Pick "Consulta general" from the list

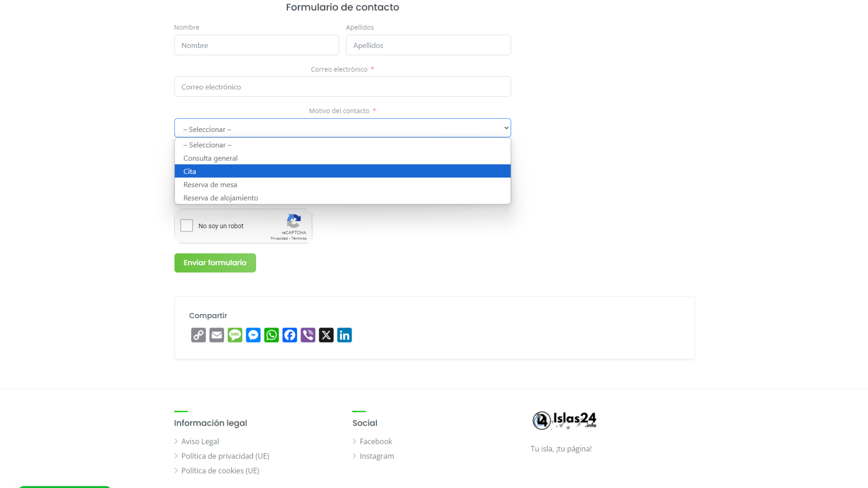point(342,158)
